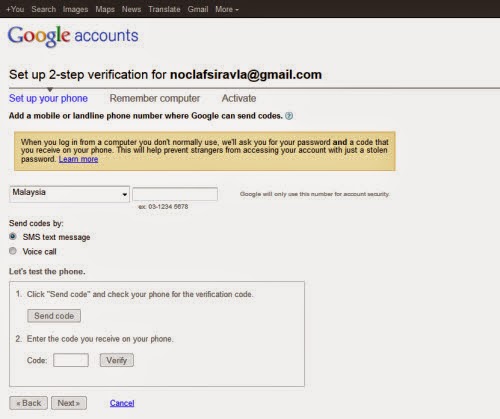
Task: Click the Cancel link
Action: (x=122, y=403)
